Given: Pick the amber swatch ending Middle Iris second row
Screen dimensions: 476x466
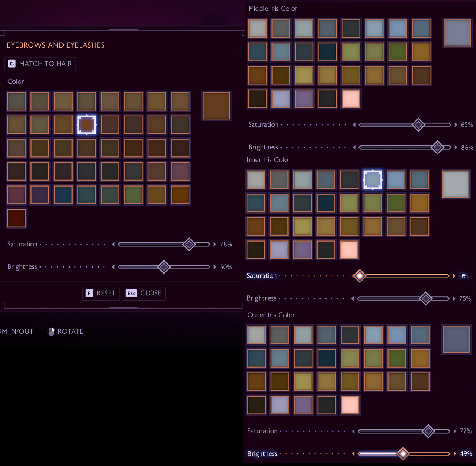Looking at the screenshot, I should [421, 52].
